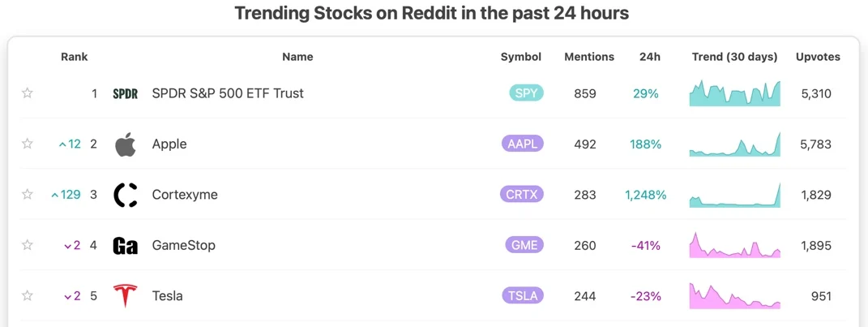Click the Symbol column header
The image size is (868, 327).
[x=520, y=57]
